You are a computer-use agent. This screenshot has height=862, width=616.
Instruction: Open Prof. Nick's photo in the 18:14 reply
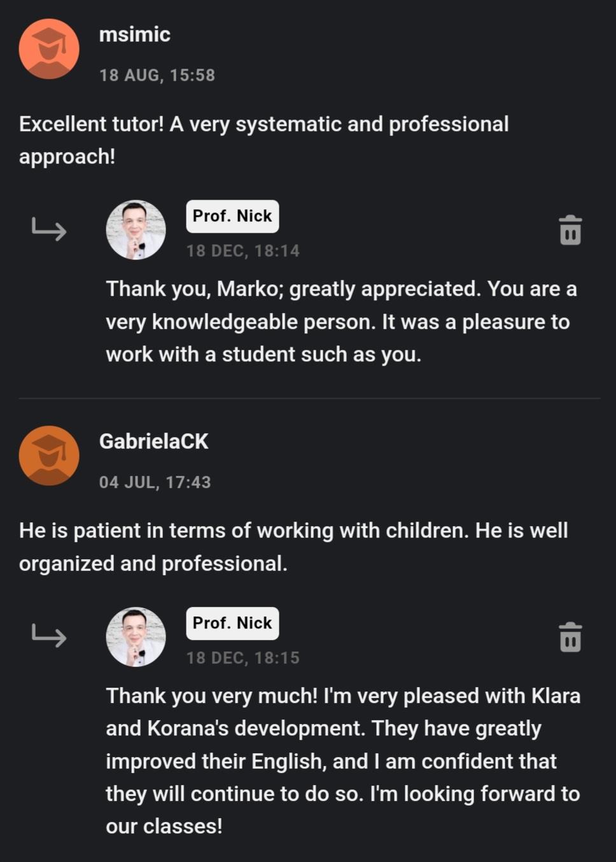coord(136,230)
